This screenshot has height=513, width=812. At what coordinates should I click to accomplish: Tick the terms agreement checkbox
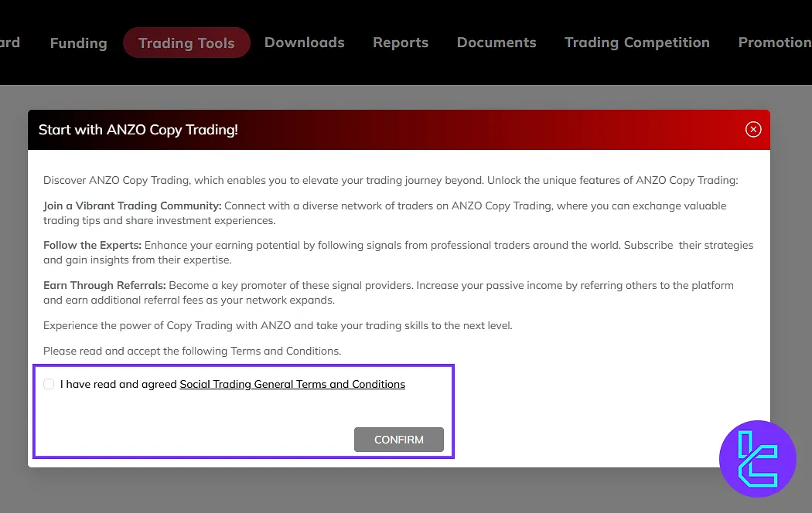pos(49,384)
